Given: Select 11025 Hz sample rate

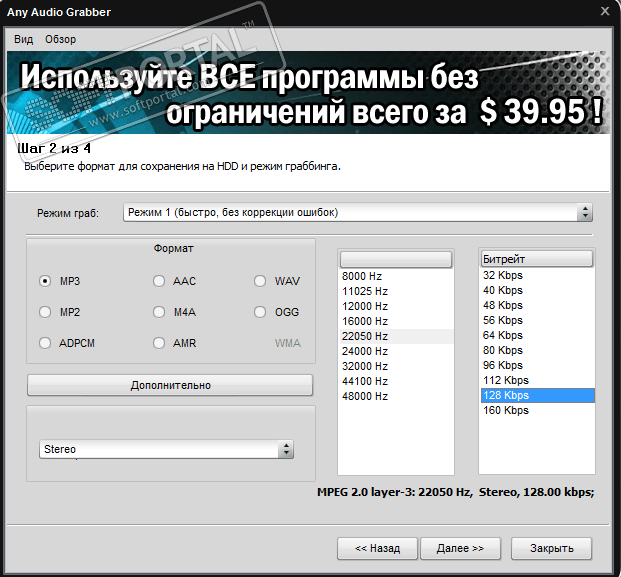Looking at the screenshot, I should [x=396, y=291].
